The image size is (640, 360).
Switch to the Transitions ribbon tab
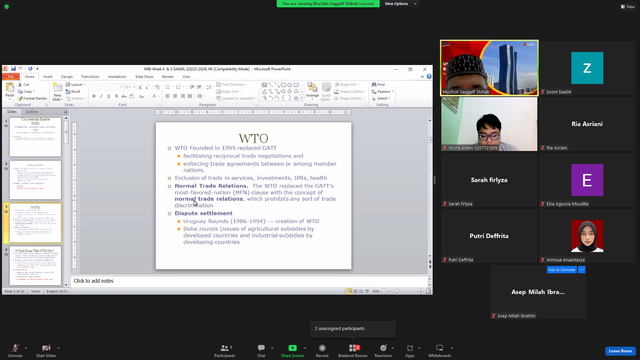coord(90,76)
